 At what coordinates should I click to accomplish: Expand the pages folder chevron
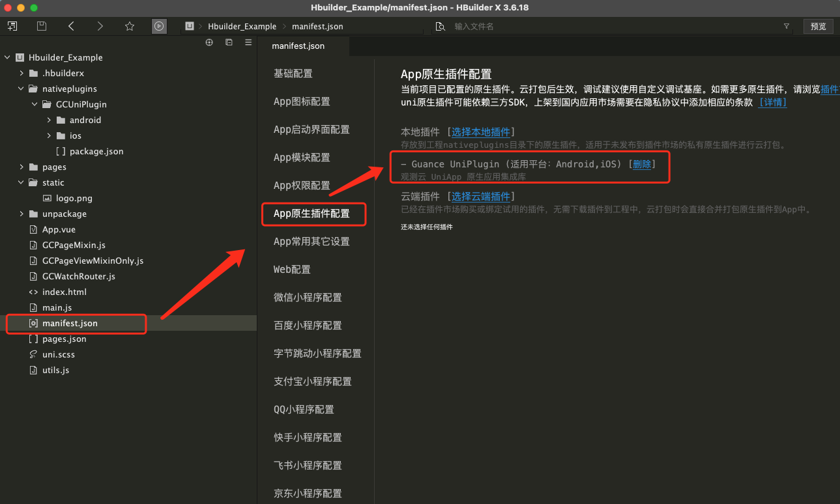pyautogui.click(x=22, y=167)
